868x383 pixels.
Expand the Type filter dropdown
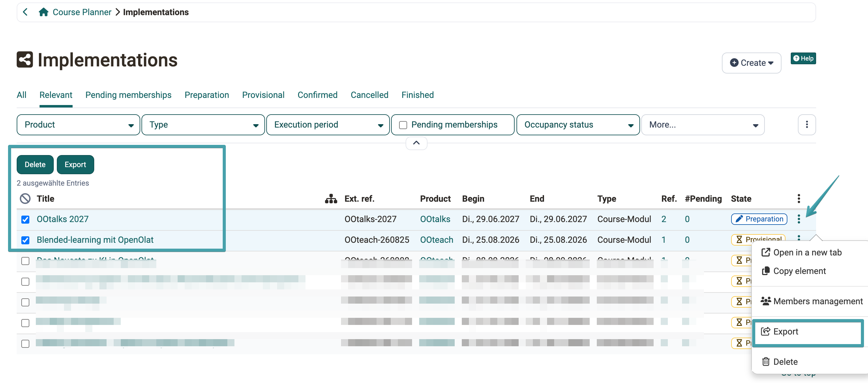point(203,125)
